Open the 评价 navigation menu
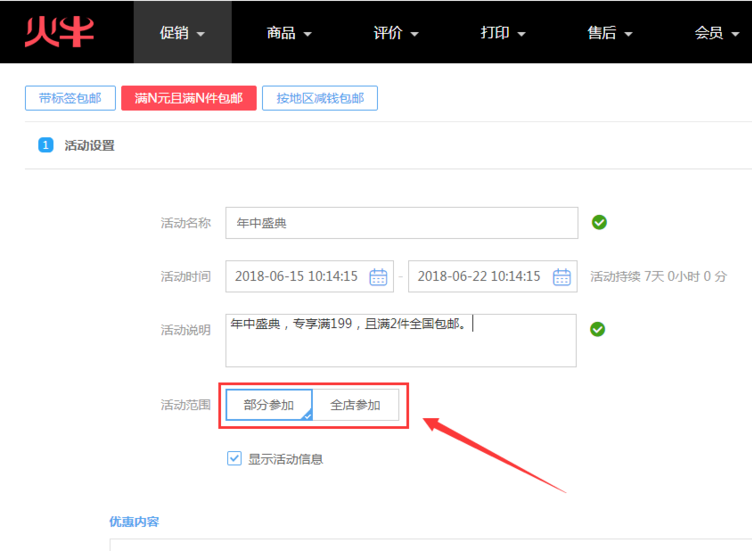The height and width of the screenshot is (551, 752). [x=396, y=32]
